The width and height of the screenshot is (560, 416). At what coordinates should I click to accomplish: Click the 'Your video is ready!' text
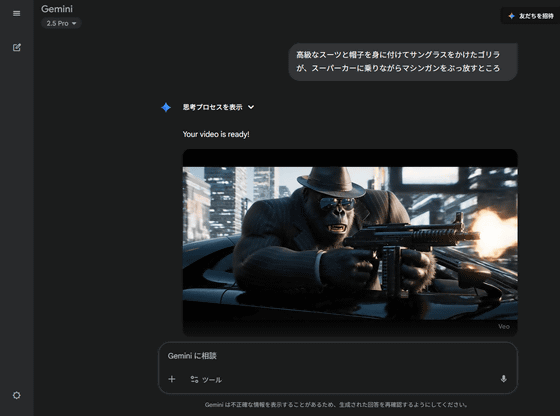(x=216, y=134)
